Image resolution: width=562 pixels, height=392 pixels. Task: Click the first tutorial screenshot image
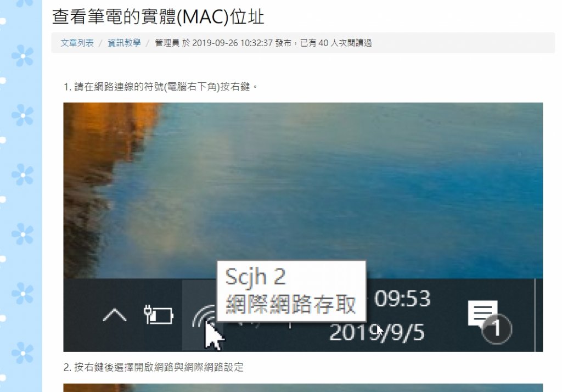[x=303, y=227]
